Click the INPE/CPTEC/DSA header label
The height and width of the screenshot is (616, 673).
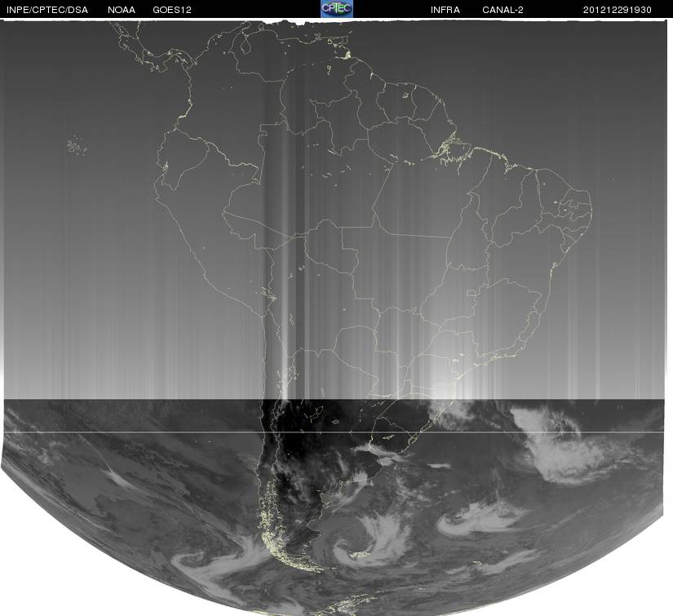coord(47,10)
